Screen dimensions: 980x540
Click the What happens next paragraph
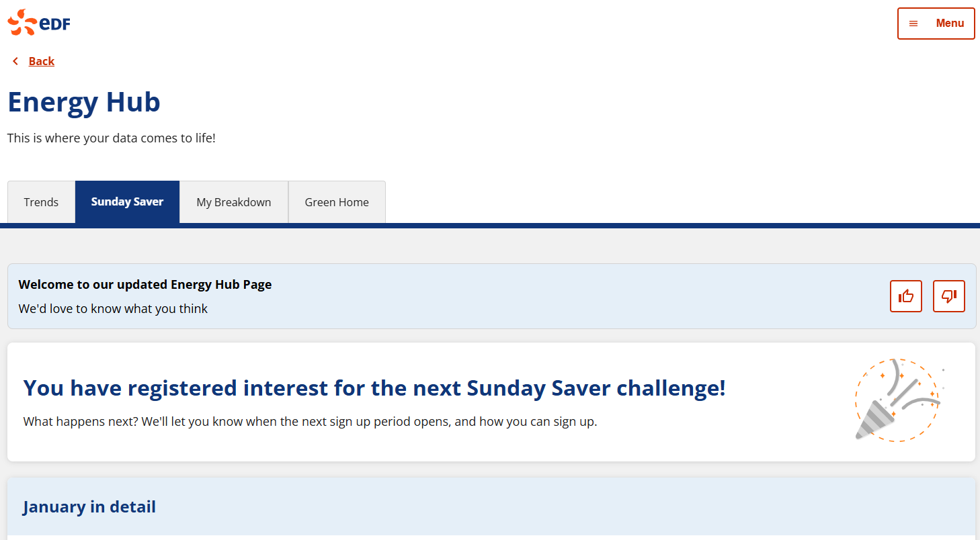(310, 422)
